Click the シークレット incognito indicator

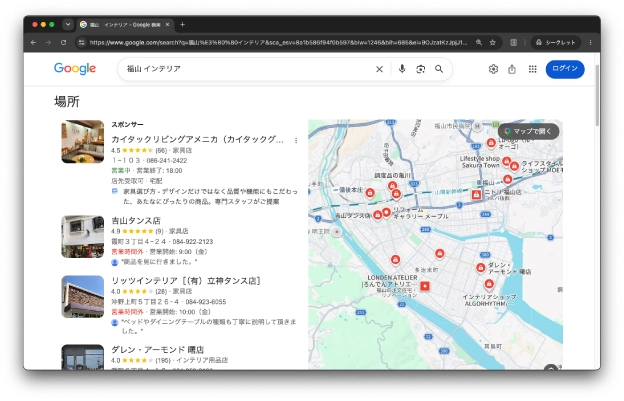click(556, 42)
